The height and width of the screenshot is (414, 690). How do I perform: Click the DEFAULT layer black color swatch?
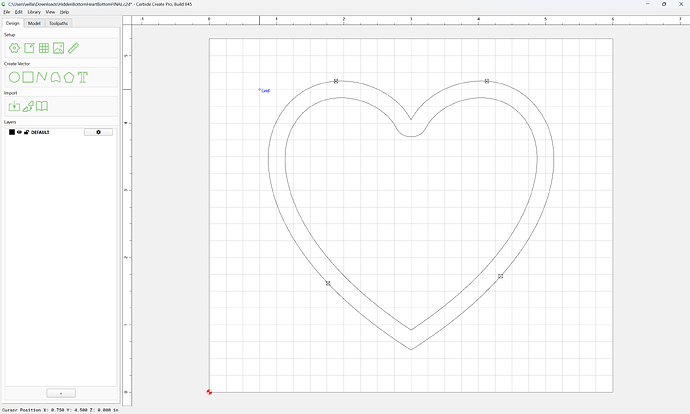click(12, 132)
